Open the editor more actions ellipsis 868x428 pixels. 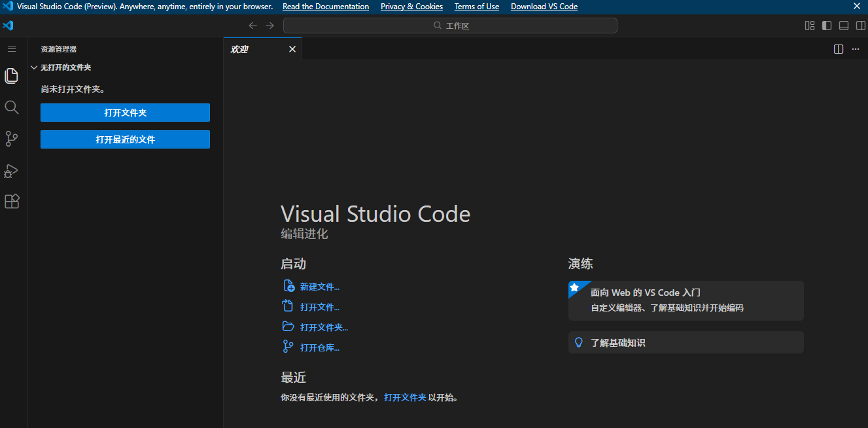coord(856,49)
